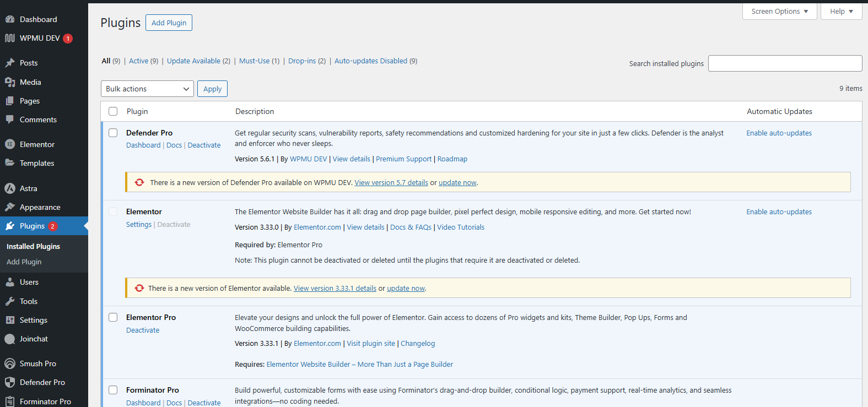Click the Astra logo icon
This screenshot has height=407, width=868.
tap(10, 188)
